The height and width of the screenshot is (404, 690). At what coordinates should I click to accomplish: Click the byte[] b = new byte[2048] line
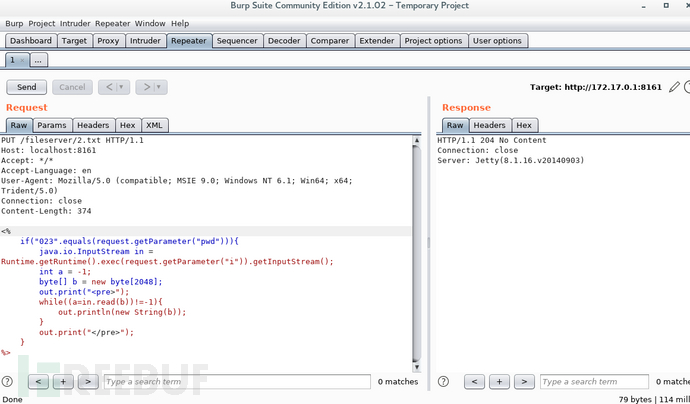tap(101, 282)
